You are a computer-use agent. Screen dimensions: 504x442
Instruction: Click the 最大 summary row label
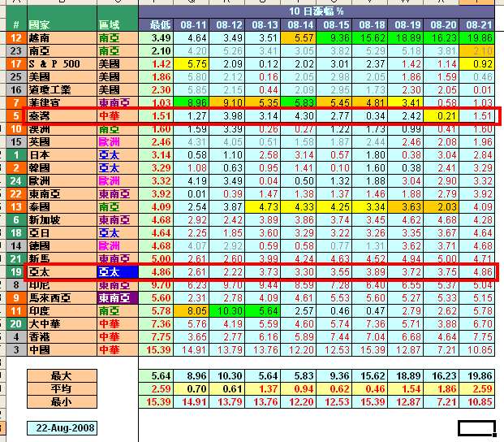click(x=61, y=375)
